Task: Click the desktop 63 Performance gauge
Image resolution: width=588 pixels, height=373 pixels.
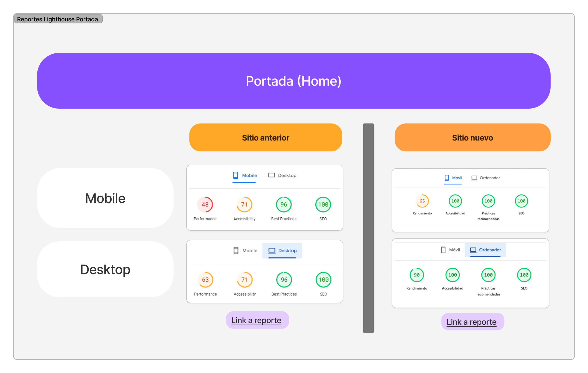Action: [x=205, y=280]
